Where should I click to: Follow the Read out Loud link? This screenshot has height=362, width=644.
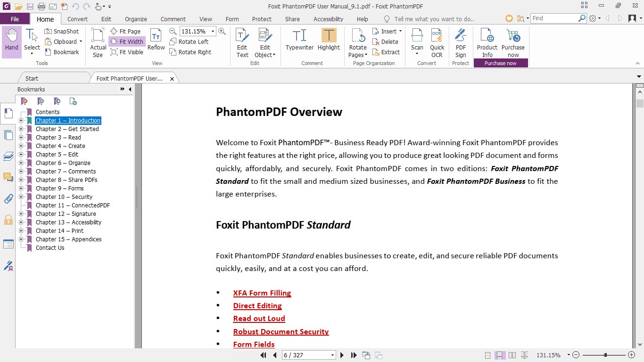[x=259, y=319]
